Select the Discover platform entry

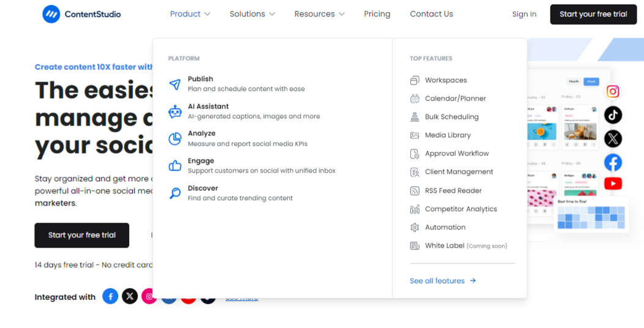point(231,193)
